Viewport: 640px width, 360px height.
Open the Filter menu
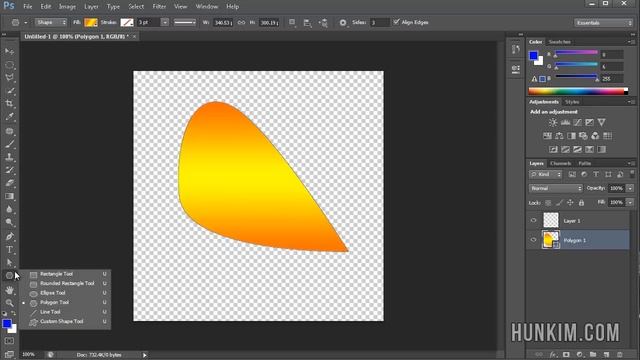(159, 7)
